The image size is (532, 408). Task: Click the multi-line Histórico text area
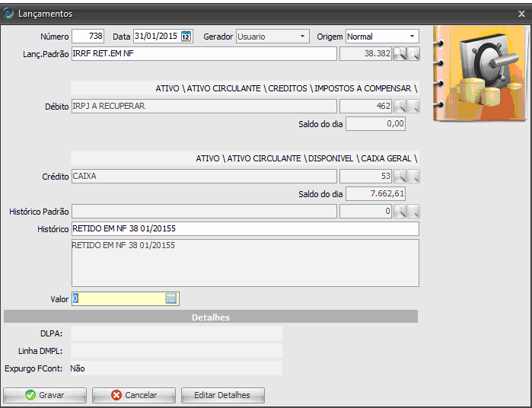click(x=245, y=263)
